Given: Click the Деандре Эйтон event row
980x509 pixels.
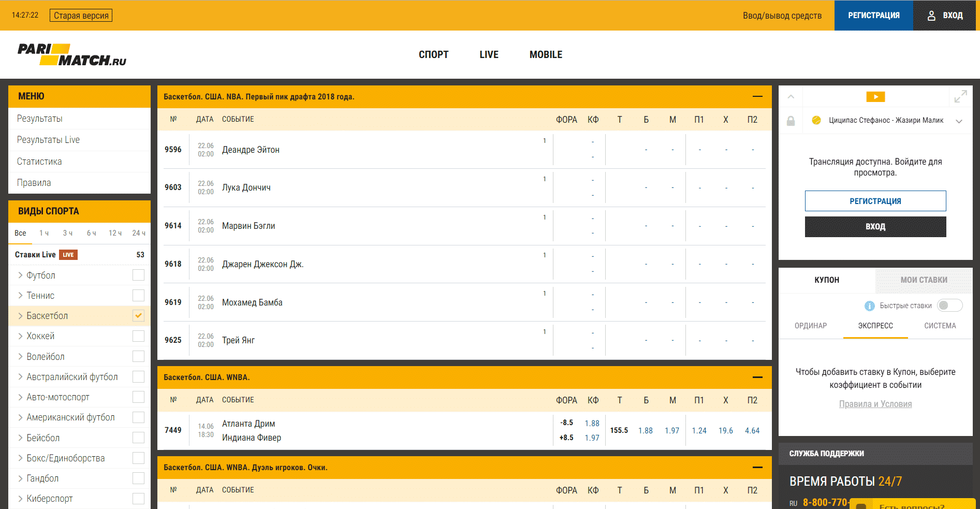Looking at the screenshot, I should coord(464,150).
